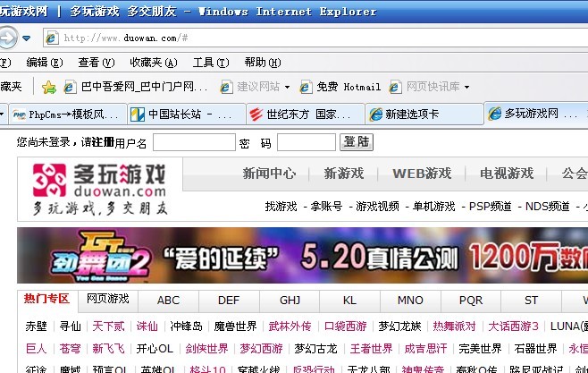Select the GHJ game index tab
The height and width of the screenshot is (373, 588).
click(x=290, y=301)
